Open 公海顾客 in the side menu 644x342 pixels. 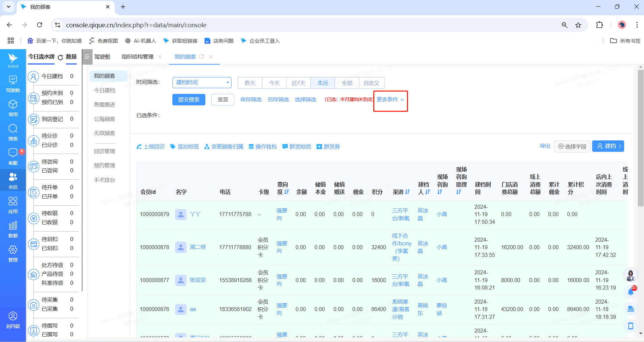(104, 119)
